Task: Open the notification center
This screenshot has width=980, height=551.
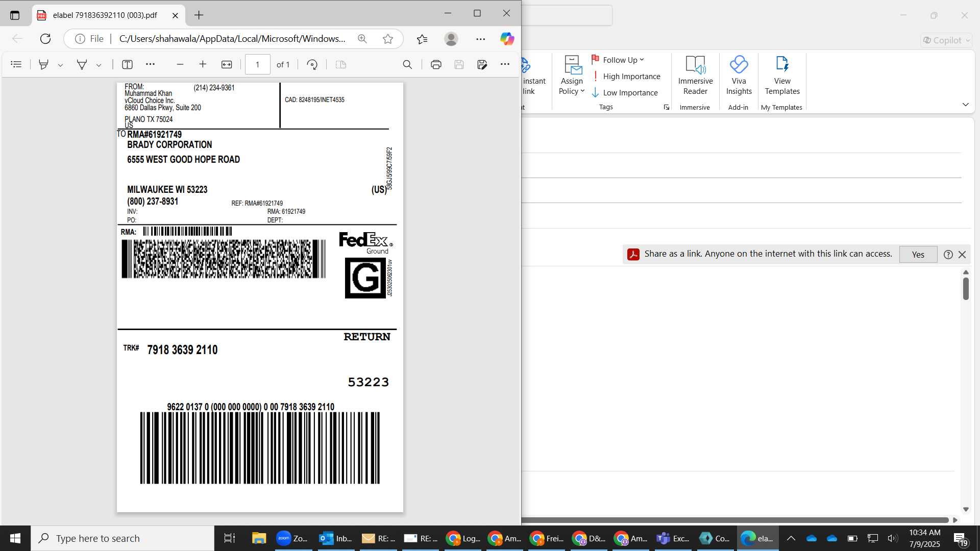Action: tap(961, 539)
